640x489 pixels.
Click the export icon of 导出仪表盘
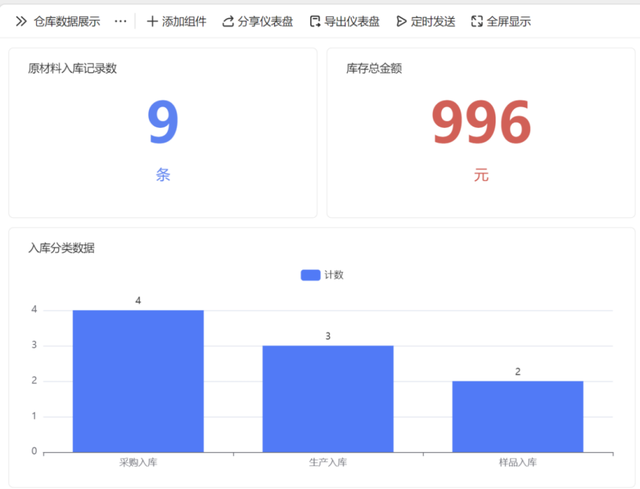pos(315,21)
